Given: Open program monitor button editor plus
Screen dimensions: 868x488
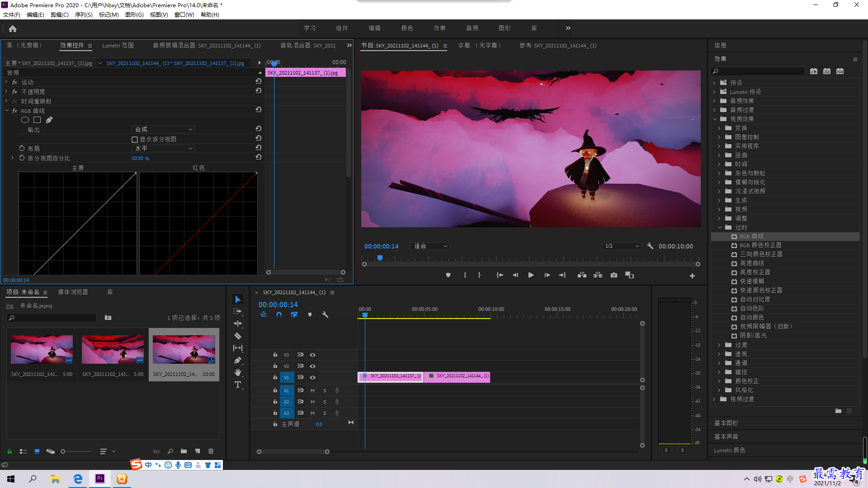Looking at the screenshot, I should click(692, 276).
